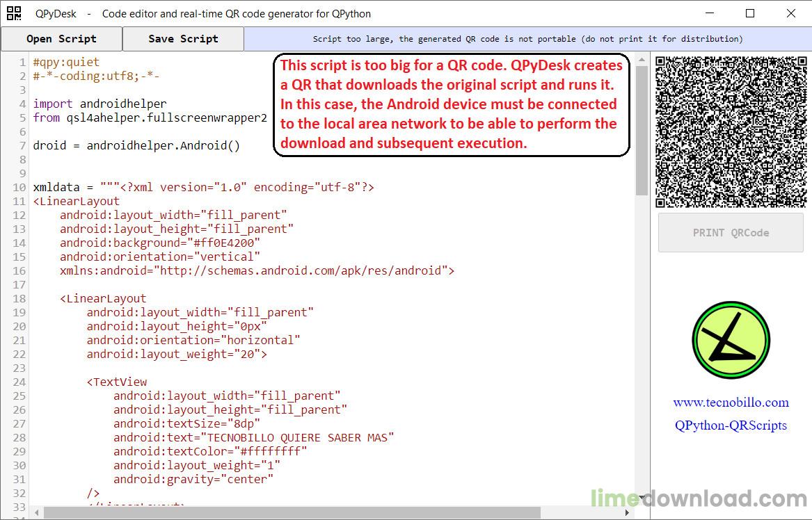The image size is (812, 520).
Task: Click the '#qpy:quiet' comment line
Action: tap(66, 62)
